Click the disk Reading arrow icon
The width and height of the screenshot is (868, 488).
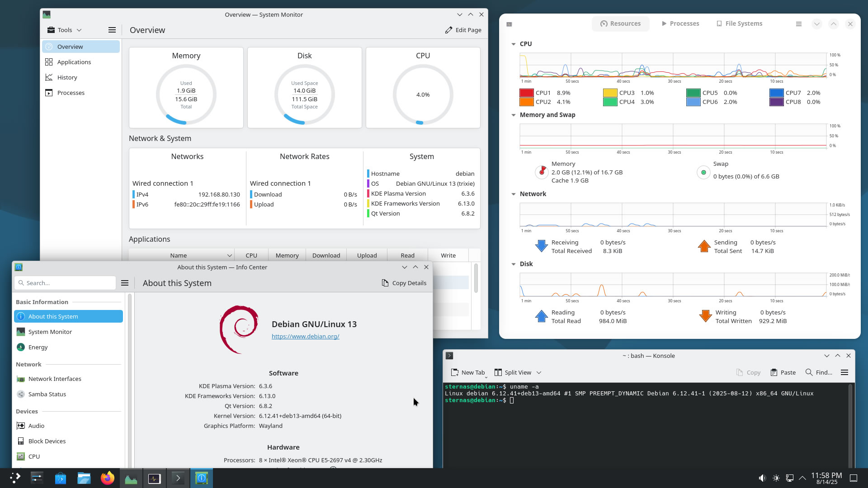[542, 316]
